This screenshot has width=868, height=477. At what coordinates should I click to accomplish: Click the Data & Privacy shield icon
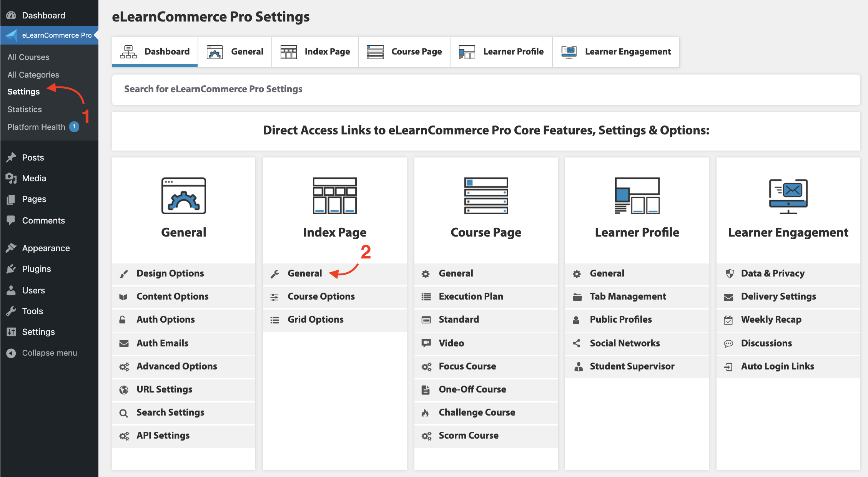click(729, 274)
